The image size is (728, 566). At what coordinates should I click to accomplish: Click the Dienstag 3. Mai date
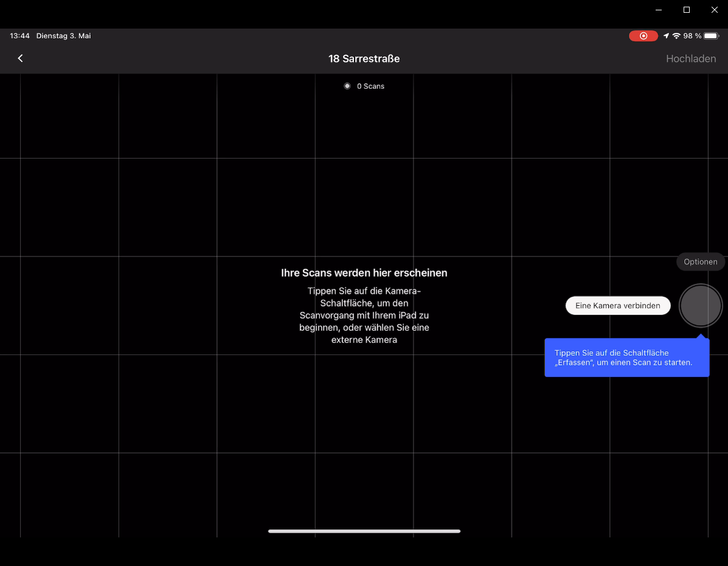point(64,36)
